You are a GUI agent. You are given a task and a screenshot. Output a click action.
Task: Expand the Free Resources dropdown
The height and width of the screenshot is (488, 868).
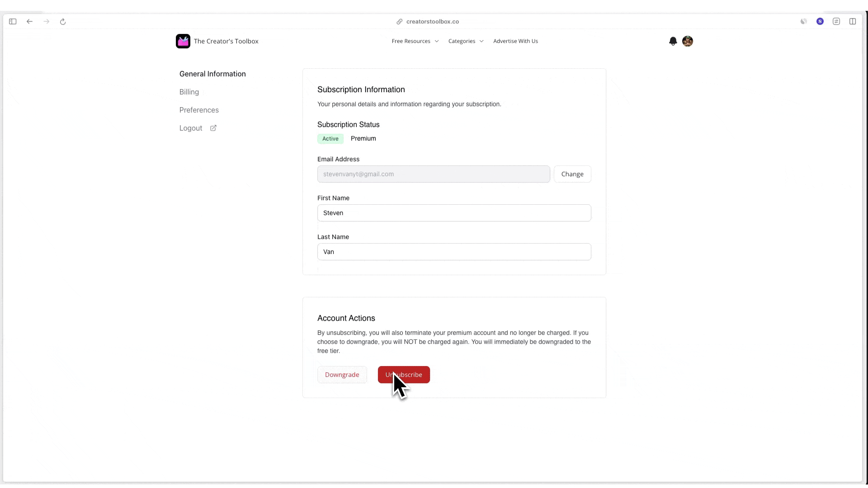click(415, 41)
